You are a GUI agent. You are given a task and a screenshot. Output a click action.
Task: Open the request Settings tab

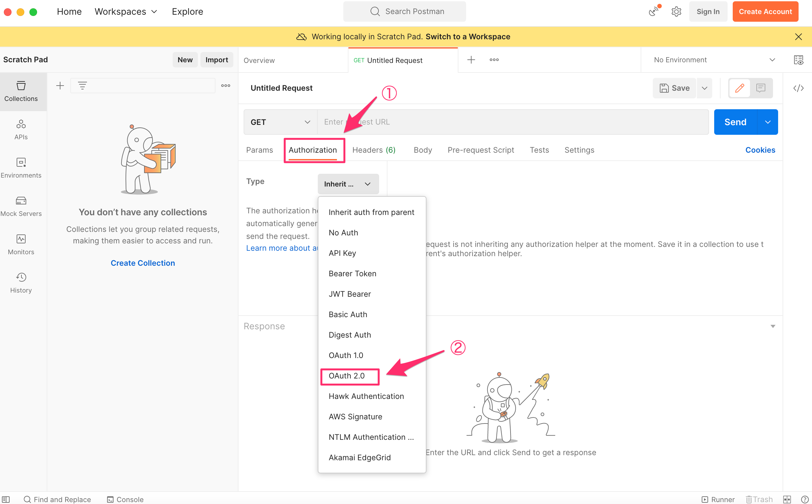point(579,150)
